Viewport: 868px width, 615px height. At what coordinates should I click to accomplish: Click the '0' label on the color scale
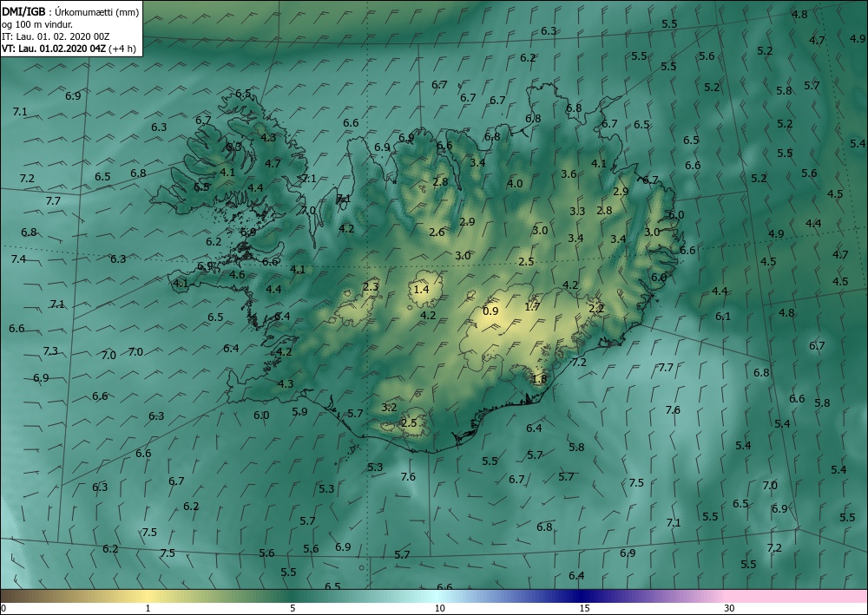point(3,608)
